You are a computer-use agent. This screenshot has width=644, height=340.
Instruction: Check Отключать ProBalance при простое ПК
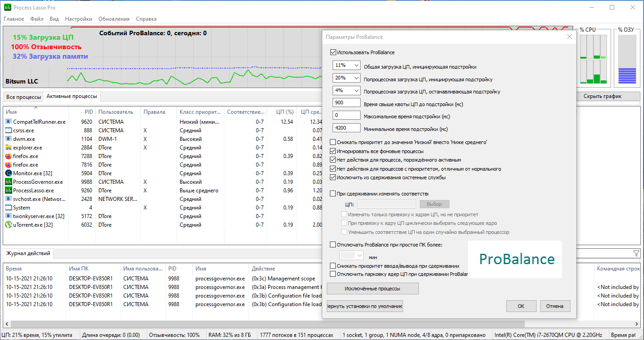334,245
